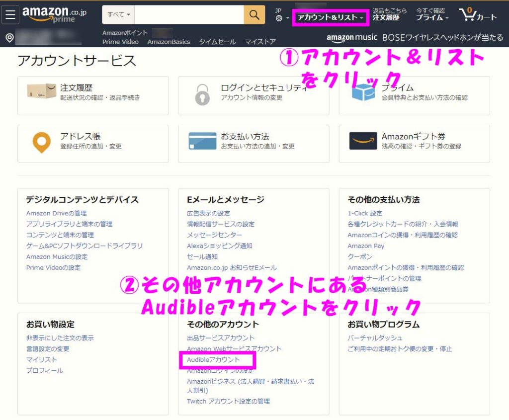
Task: Click the package box icon for 注文履歴
Action: point(42,91)
